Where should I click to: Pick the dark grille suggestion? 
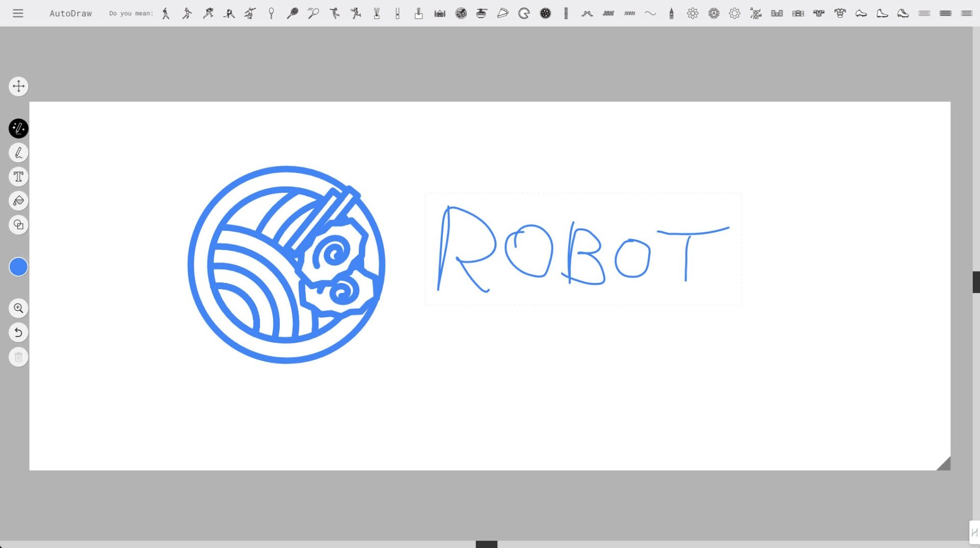[x=945, y=13]
